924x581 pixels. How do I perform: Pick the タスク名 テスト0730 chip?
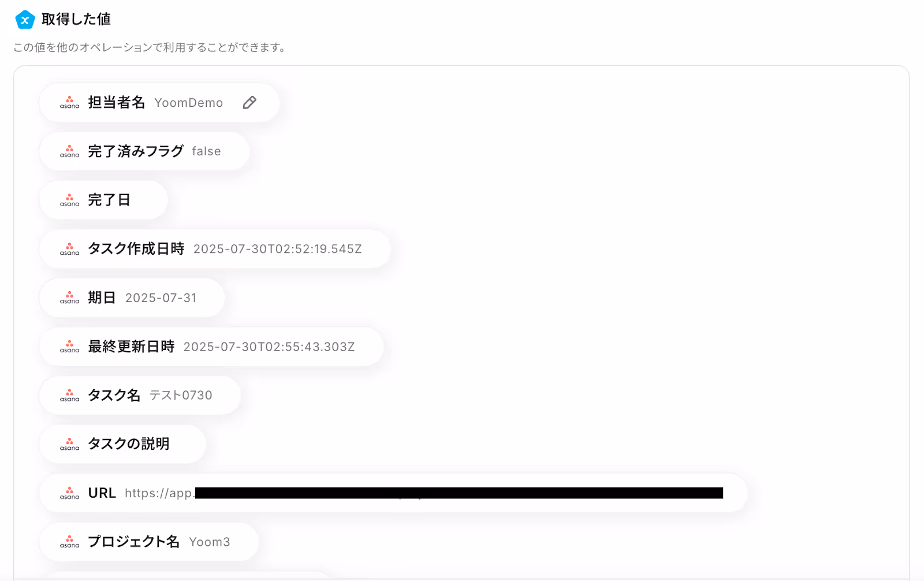coord(140,396)
